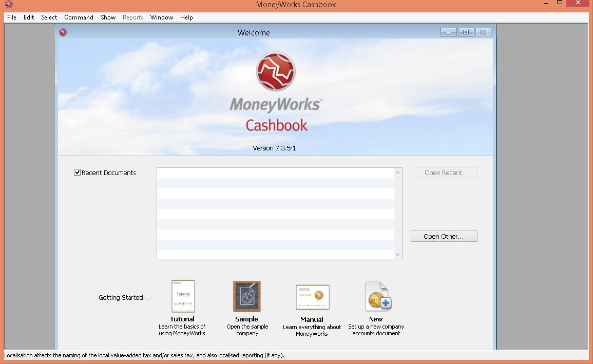Open the Window menu
This screenshot has width=593, height=364.
(x=161, y=17)
